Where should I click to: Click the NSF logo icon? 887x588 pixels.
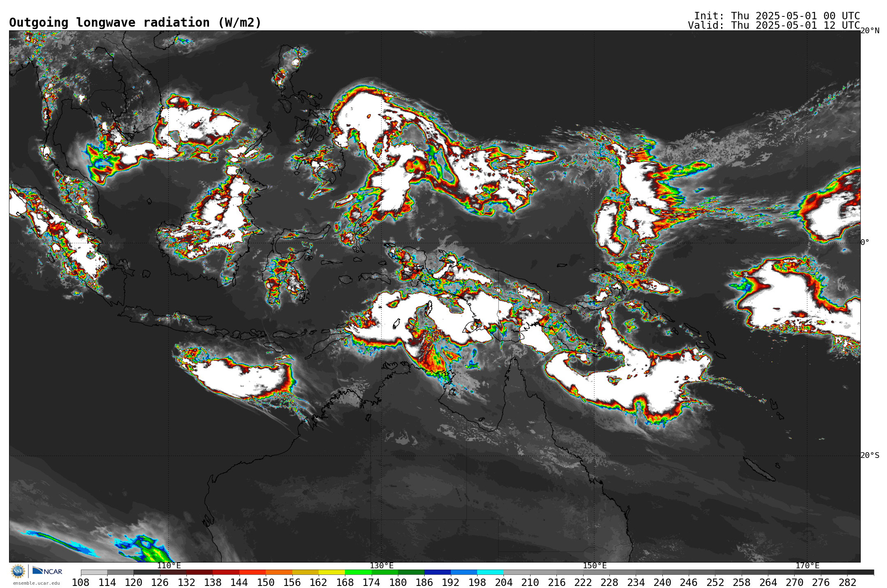point(18,571)
